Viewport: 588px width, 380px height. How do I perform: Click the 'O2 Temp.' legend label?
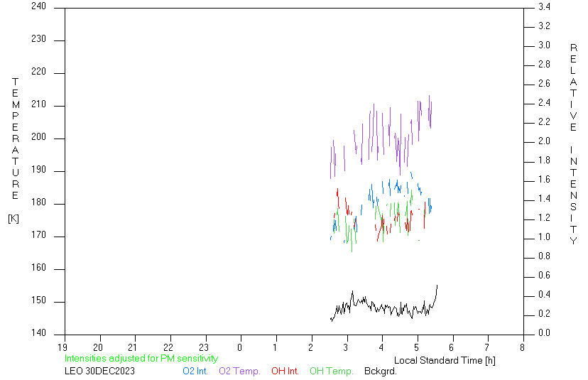coord(239,371)
